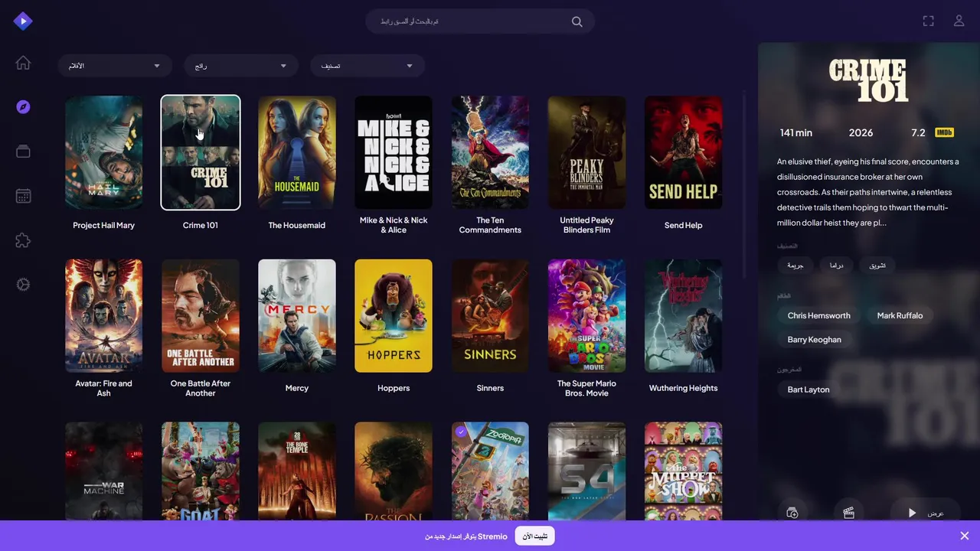This screenshot has width=980, height=551.
Task: Open The Housemaid poster
Action: pos(297,152)
